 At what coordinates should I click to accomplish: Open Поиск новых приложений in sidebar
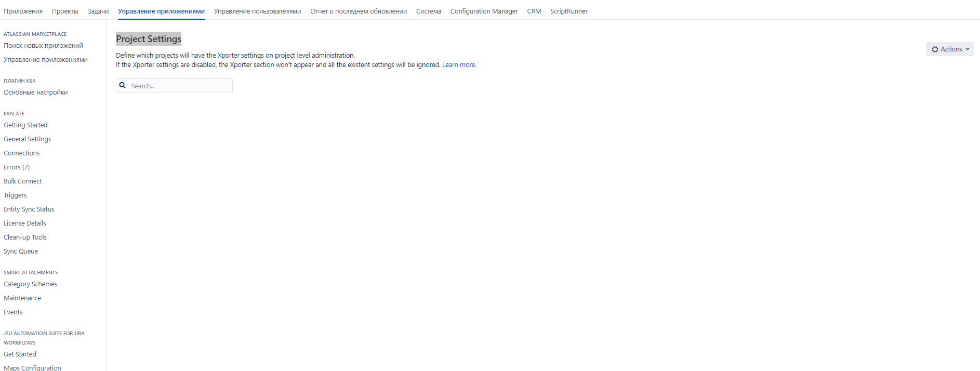pos(43,46)
